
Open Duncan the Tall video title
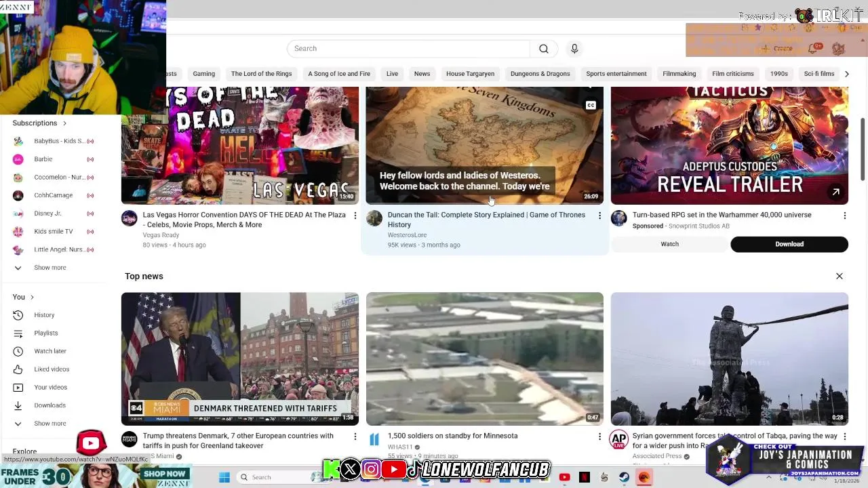point(486,220)
